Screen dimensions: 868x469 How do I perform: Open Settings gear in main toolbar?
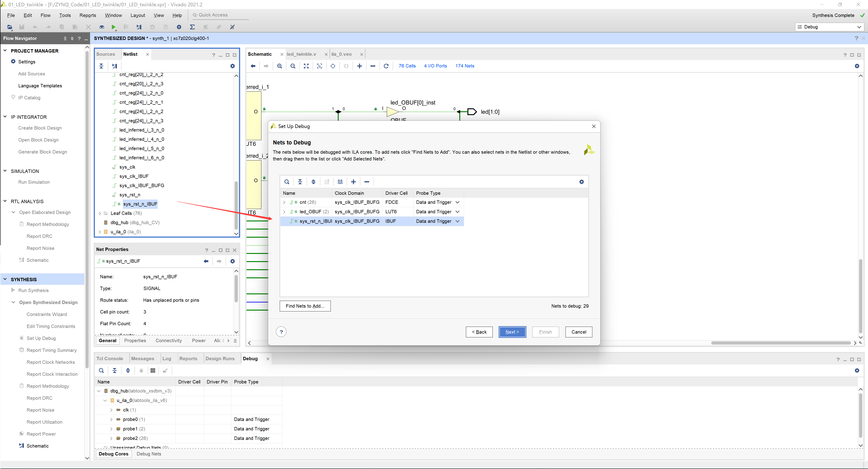[179, 27]
